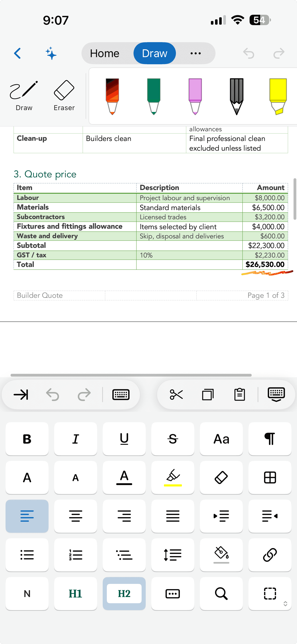Image resolution: width=297 pixels, height=644 pixels.
Task: Choose the pink marker pen
Action: click(x=195, y=97)
